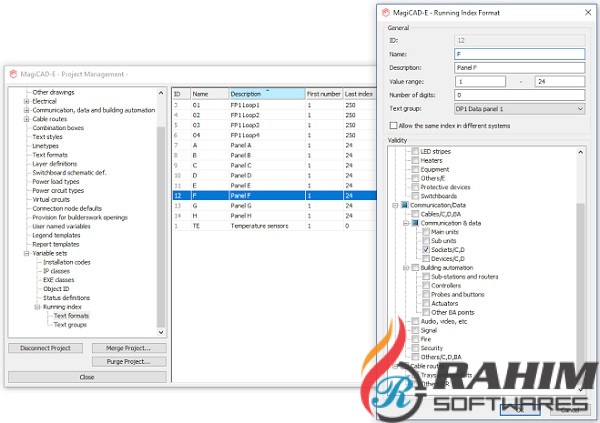Check the Fire checkbox
This screenshot has width=600, height=423.
pyautogui.click(x=415, y=339)
